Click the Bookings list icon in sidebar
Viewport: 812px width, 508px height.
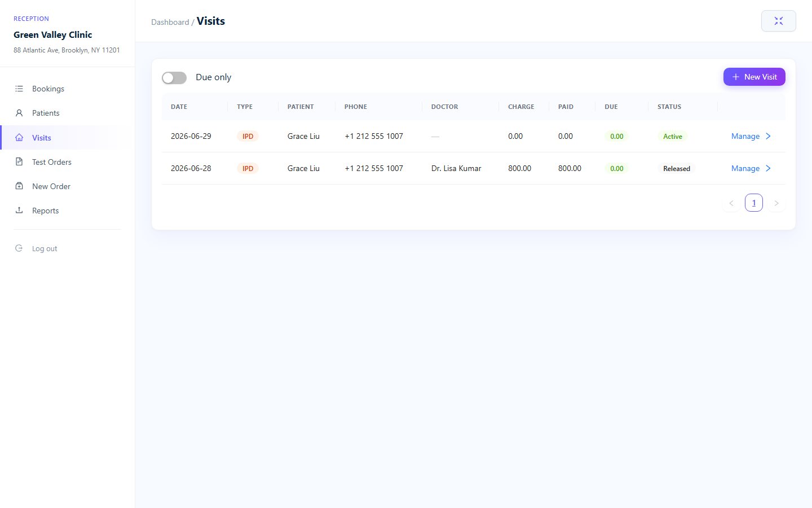(19, 89)
